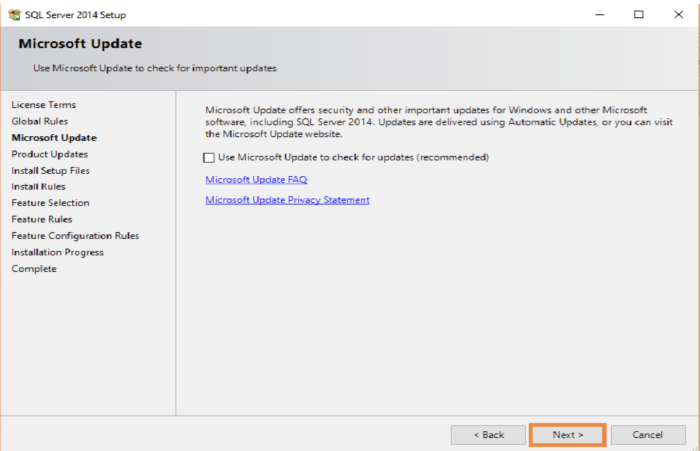The height and width of the screenshot is (451, 700).
Task: Select Global Rules step in sidebar
Action: (x=40, y=121)
